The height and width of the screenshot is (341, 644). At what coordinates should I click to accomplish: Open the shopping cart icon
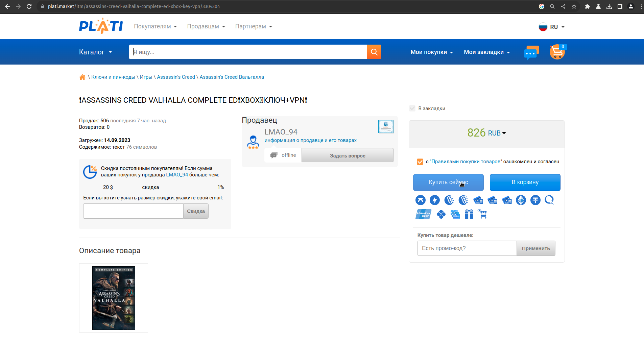[558, 52]
